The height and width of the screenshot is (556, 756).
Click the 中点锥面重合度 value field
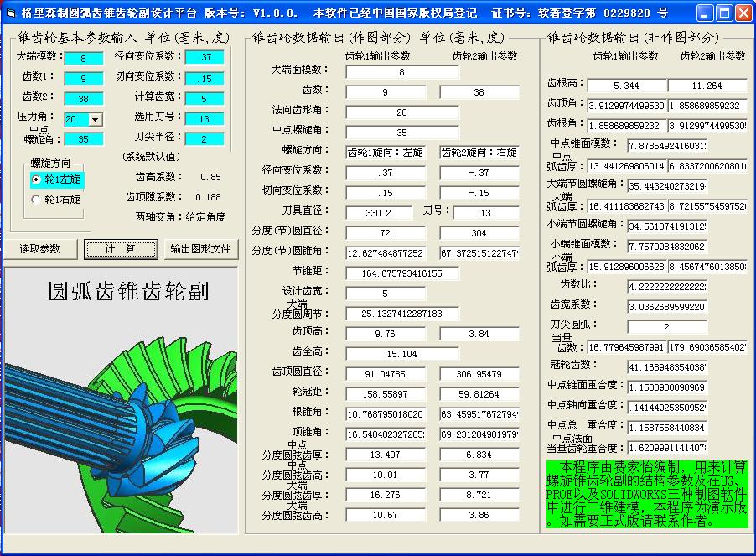(x=667, y=387)
